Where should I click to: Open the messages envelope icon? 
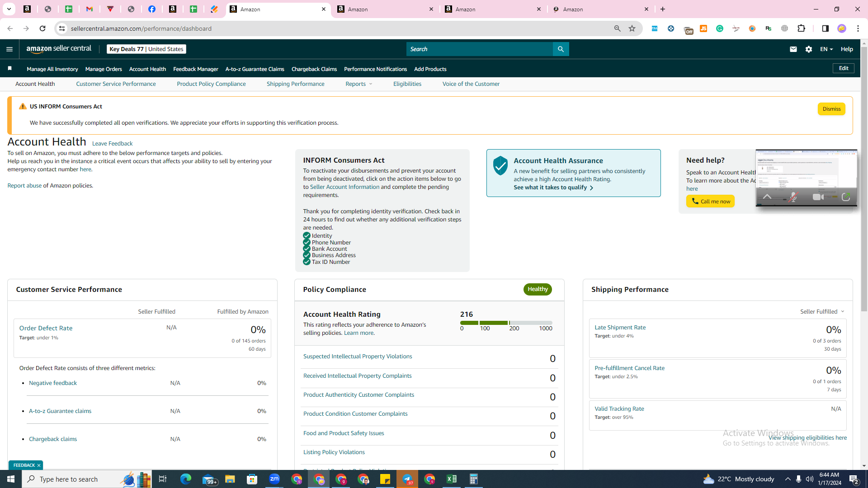pyautogui.click(x=793, y=49)
